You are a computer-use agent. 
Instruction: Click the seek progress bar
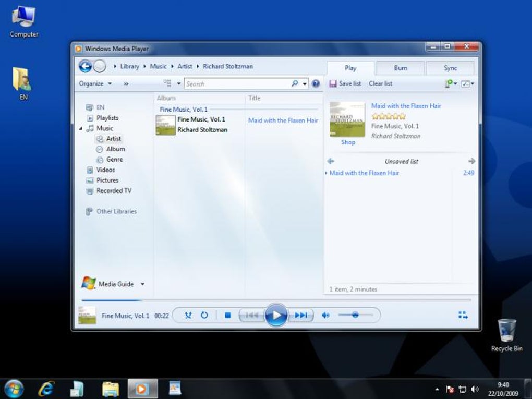(276, 300)
